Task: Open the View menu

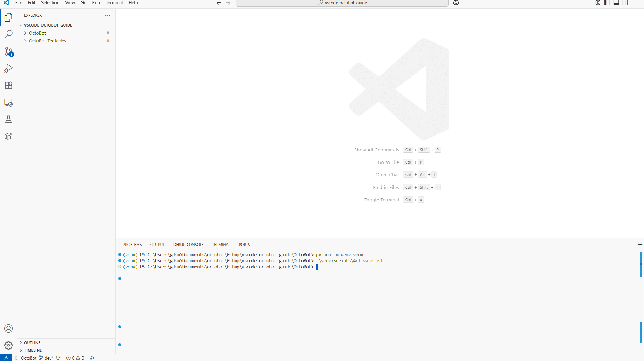Action: pyautogui.click(x=70, y=3)
